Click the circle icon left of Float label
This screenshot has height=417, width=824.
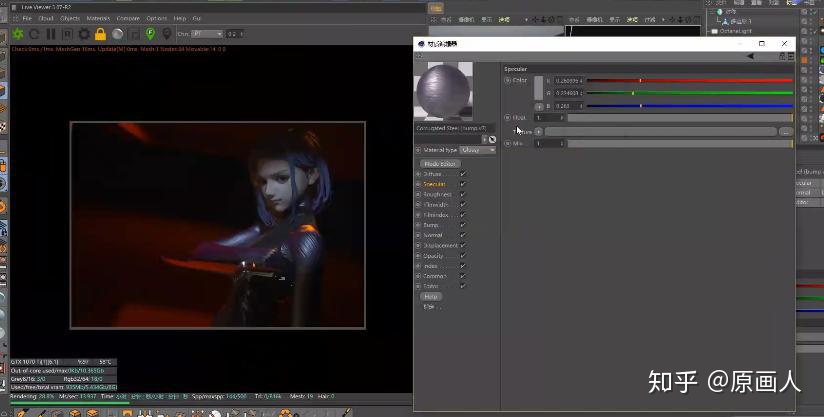[x=508, y=118]
